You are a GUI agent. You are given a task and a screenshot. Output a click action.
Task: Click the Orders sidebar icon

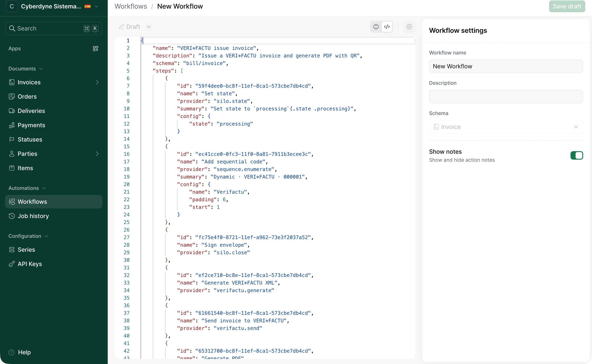12,97
